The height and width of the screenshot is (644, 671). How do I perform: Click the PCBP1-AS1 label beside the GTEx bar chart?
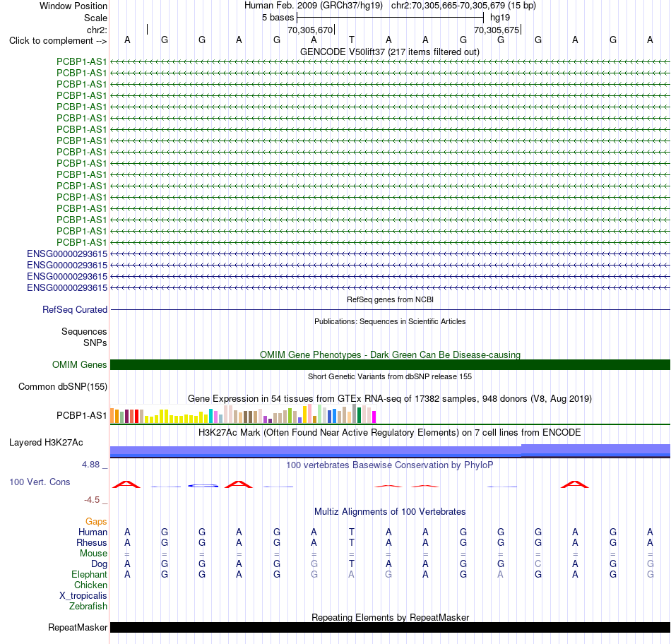click(81, 415)
